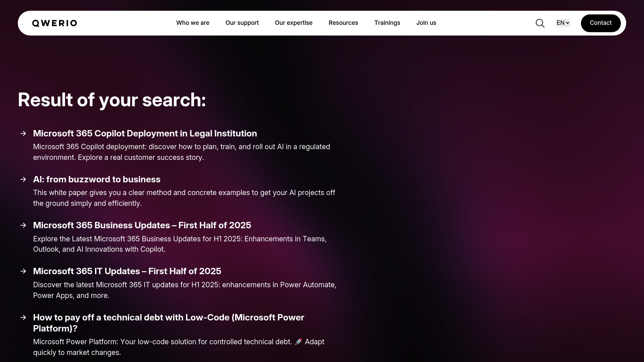Click the Contact button
The image size is (644, 362).
601,23
